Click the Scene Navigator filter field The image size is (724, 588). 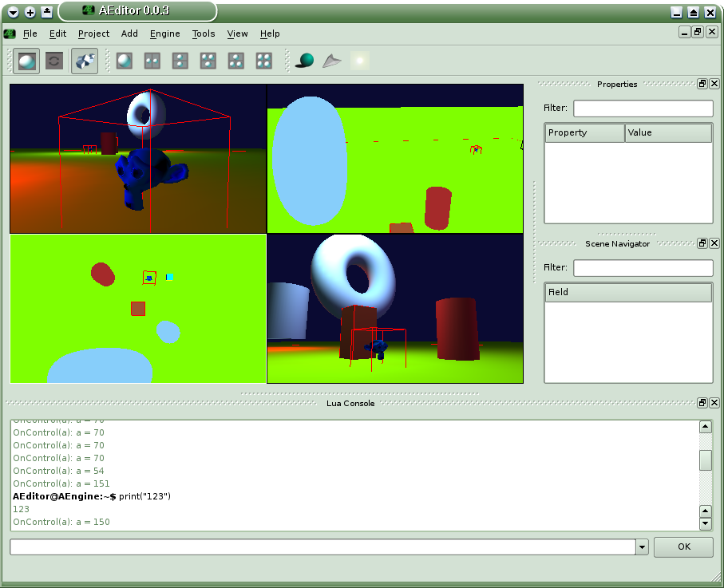(643, 268)
